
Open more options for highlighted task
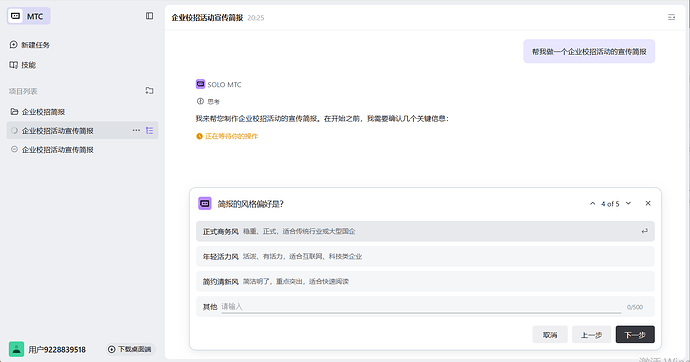click(136, 131)
